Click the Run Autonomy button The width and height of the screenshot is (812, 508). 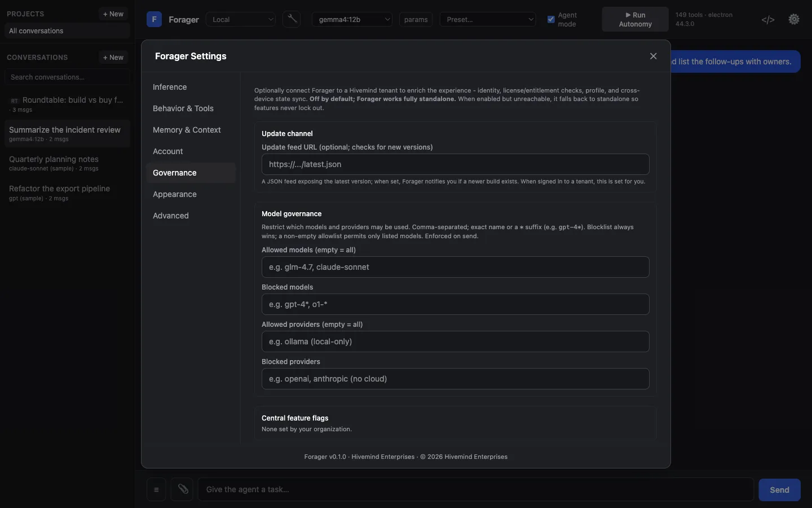click(x=635, y=19)
